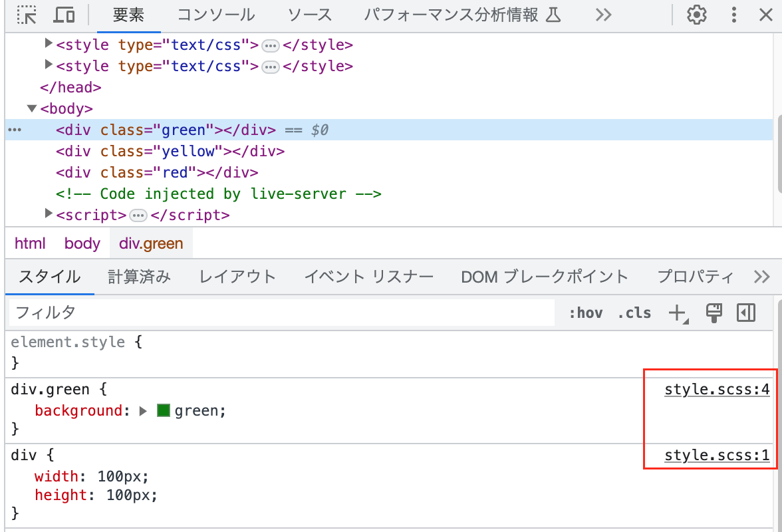Switch to the 要素 tab
The width and height of the screenshot is (782, 532).
pyautogui.click(x=129, y=15)
